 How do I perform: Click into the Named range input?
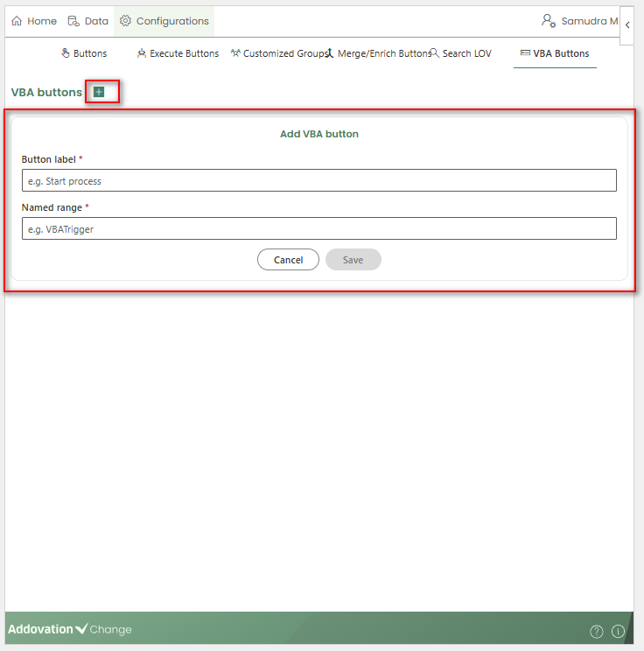click(318, 228)
